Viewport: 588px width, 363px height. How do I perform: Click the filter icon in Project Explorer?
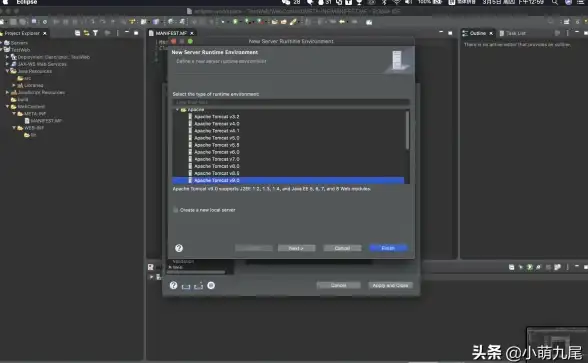coord(95,33)
